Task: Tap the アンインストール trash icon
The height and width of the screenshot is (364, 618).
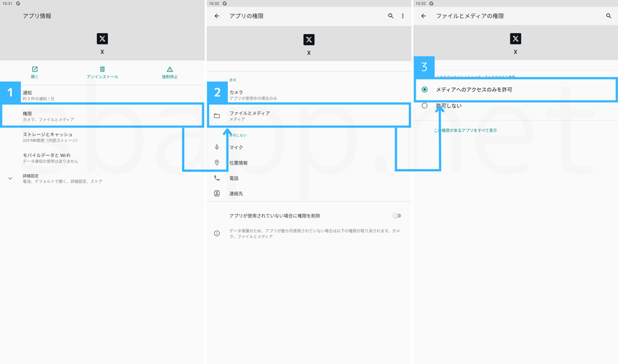Action: point(102,70)
